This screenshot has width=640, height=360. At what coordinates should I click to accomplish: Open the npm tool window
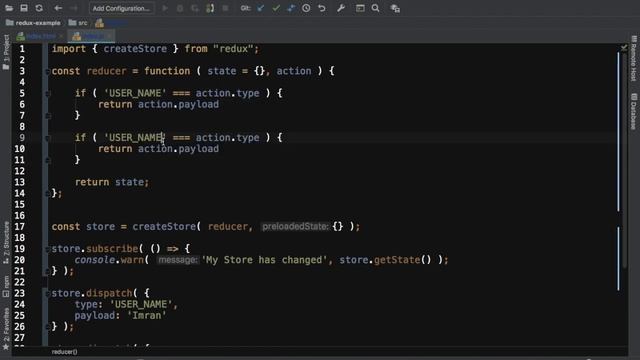click(6, 286)
